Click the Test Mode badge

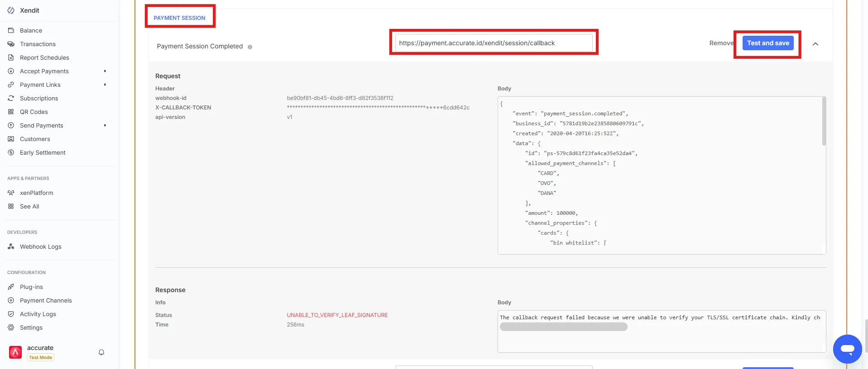pyautogui.click(x=40, y=357)
